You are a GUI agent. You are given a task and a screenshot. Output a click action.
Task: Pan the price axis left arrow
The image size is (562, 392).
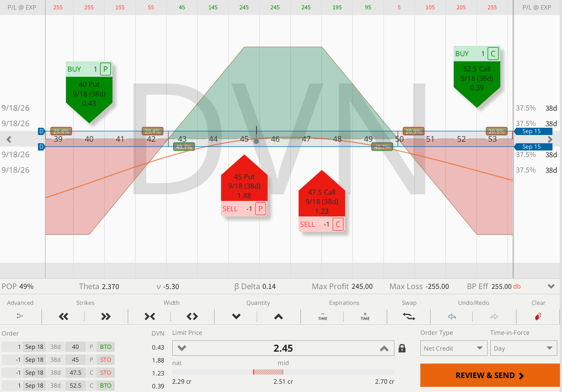pyautogui.click(x=9, y=139)
